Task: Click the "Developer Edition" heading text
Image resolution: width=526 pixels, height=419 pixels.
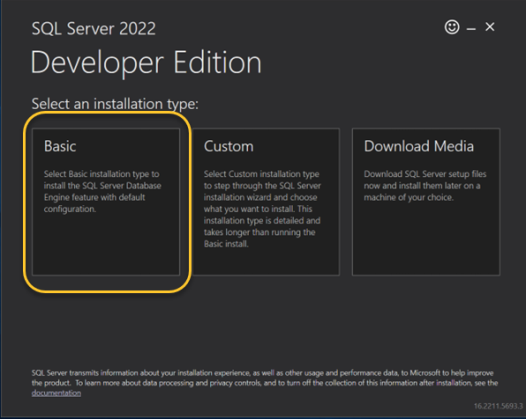Action: coord(146,63)
